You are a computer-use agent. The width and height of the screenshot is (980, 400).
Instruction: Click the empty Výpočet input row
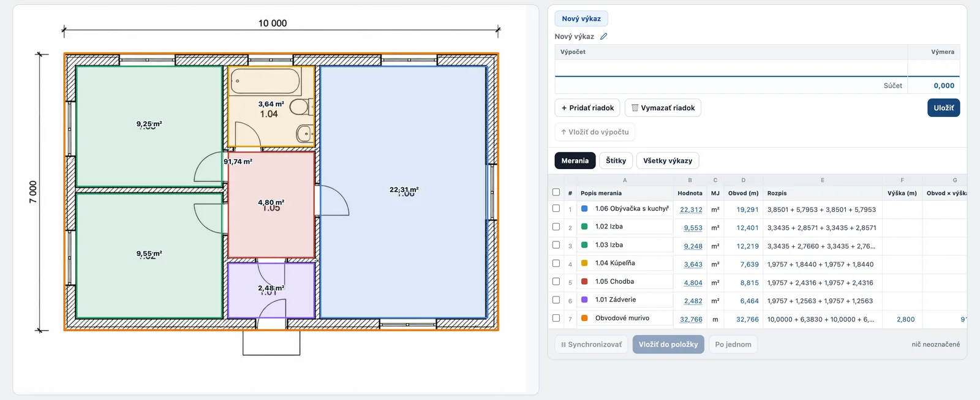coord(731,68)
